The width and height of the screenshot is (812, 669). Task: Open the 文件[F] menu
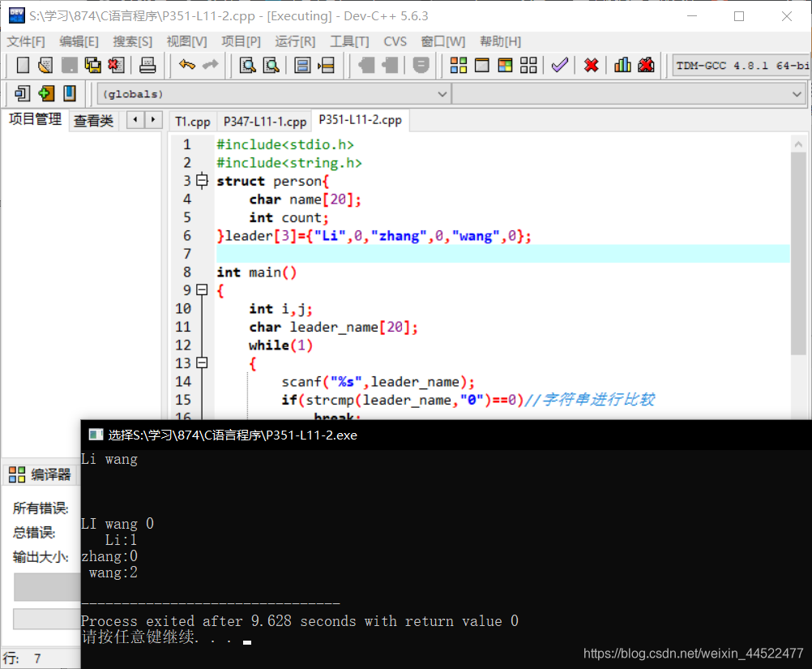25,41
